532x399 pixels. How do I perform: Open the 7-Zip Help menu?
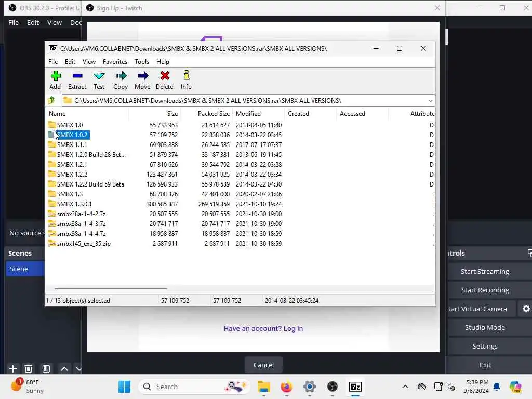pos(163,62)
